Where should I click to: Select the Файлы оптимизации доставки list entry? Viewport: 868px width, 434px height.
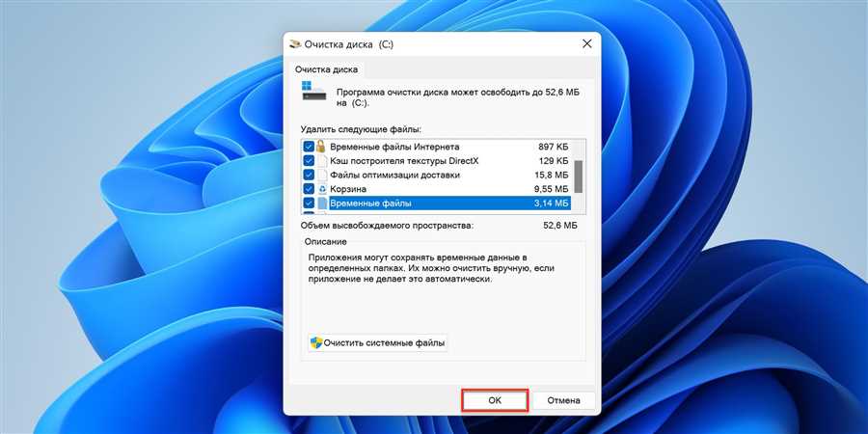(436, 175)
